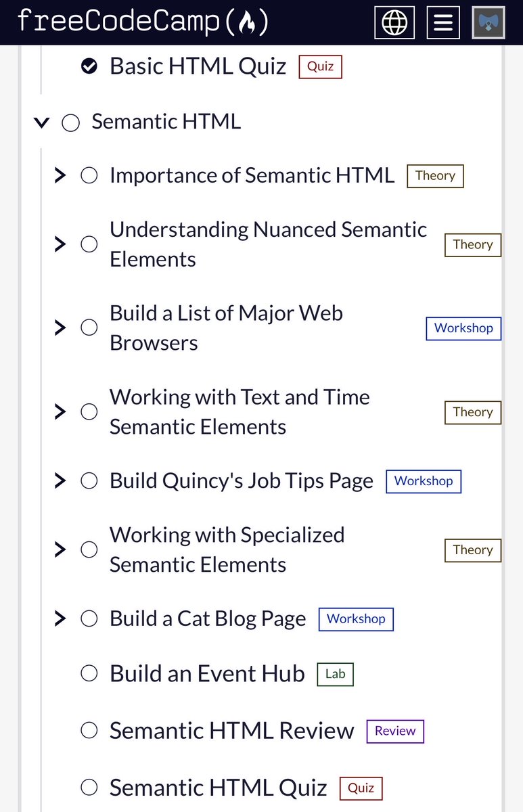
Task: Open the hamburger navigation menu
Action: [x=443, y=22]
